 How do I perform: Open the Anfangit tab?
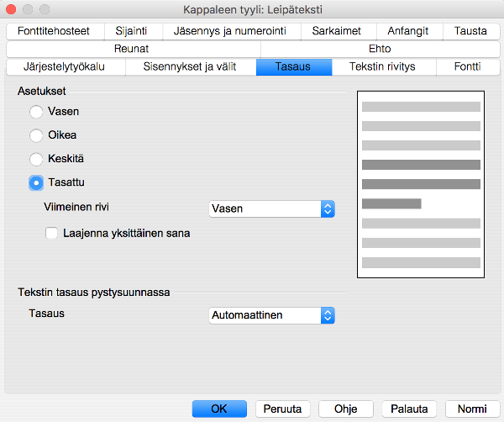point(410,31)
